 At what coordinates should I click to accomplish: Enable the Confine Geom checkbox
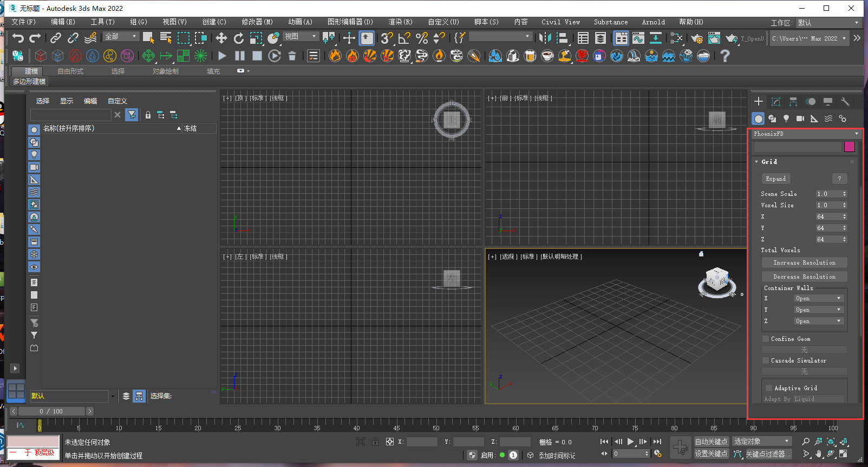[x=766, y=339]
